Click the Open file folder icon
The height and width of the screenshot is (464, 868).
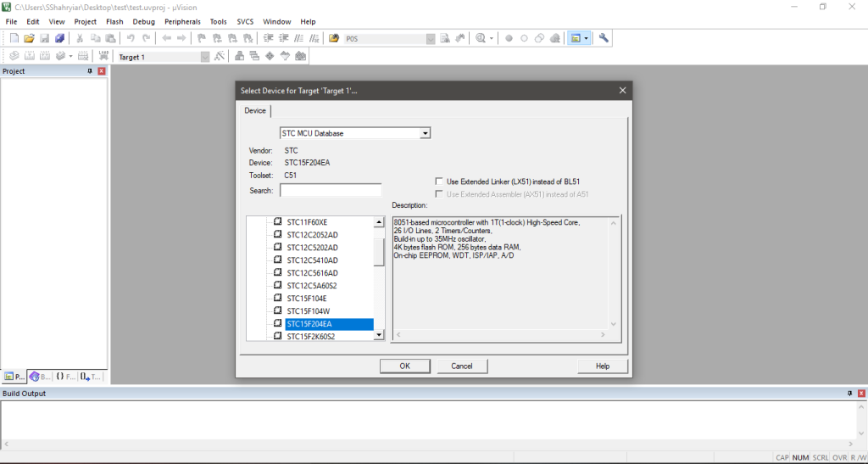click(x=29, y=38)
